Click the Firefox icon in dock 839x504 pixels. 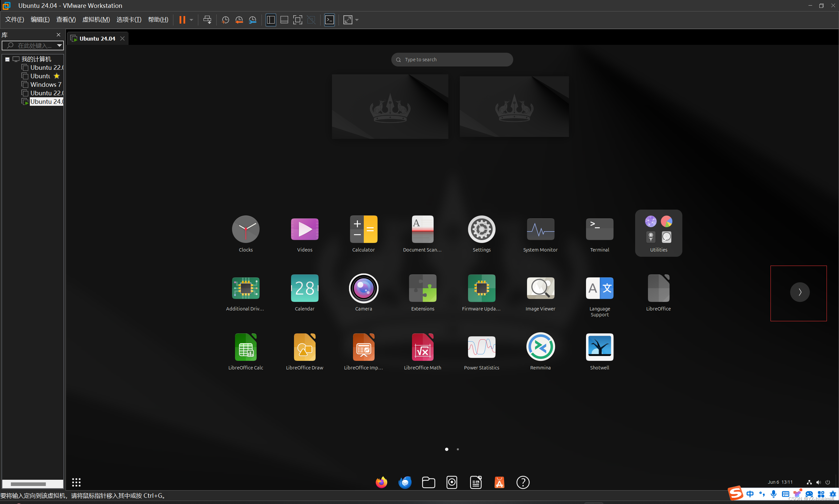381,482
